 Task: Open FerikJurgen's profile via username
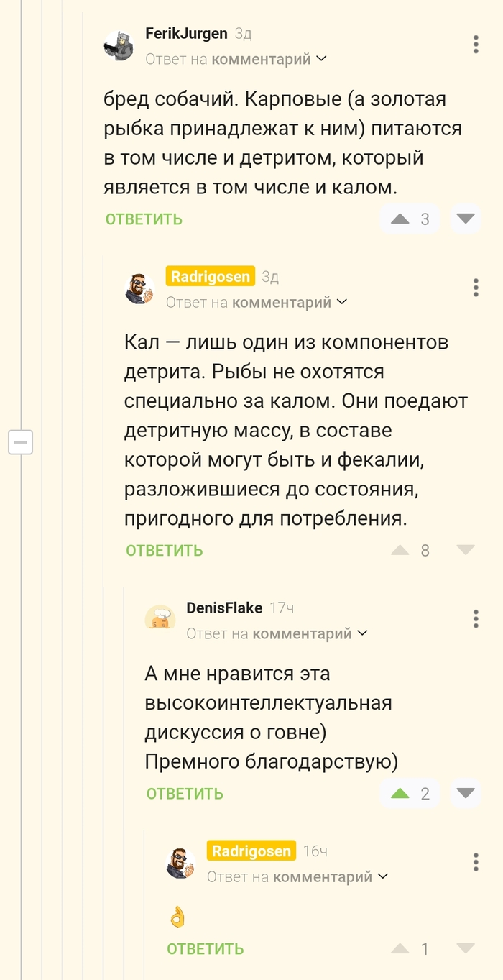click(x=186, y=33)
